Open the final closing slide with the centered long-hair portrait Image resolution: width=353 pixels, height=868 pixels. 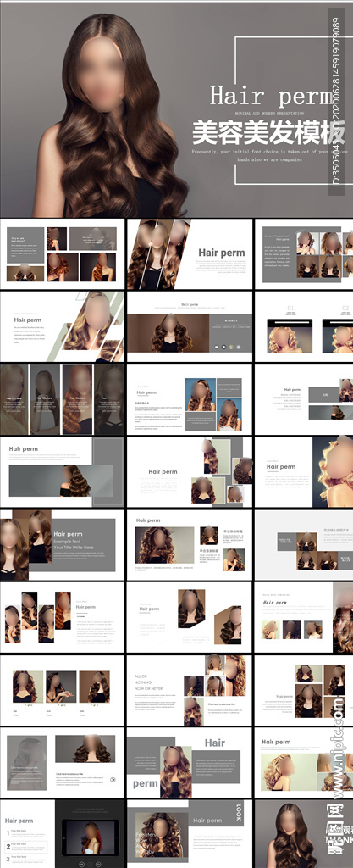pyautogui.click(x=304, y=834)
